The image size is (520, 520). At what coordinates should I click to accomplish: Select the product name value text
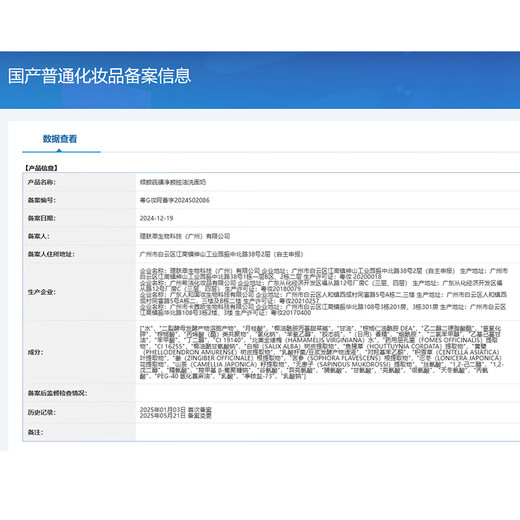(x=173, y=182)
